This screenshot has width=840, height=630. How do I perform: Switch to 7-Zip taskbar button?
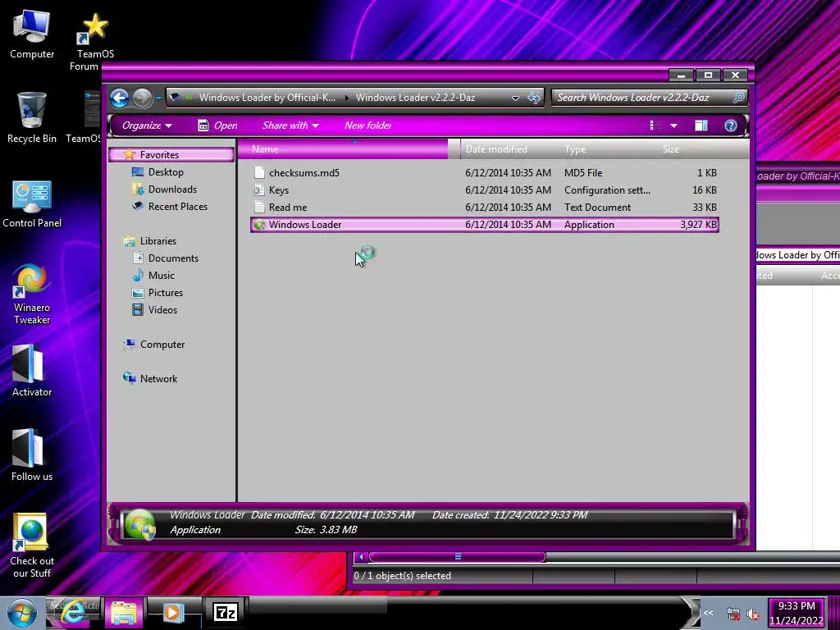[226, 612]
